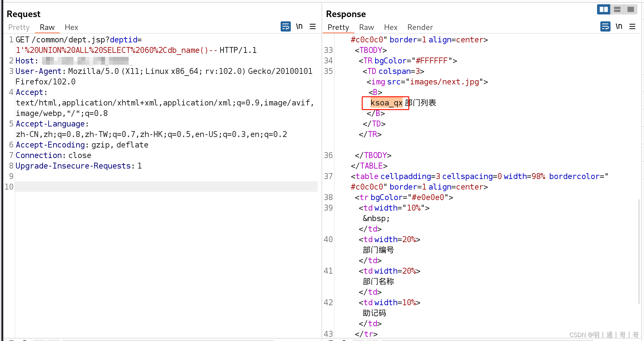Open the Hex tab in the Request panel

pyautogui.click(x=71, y=27)
